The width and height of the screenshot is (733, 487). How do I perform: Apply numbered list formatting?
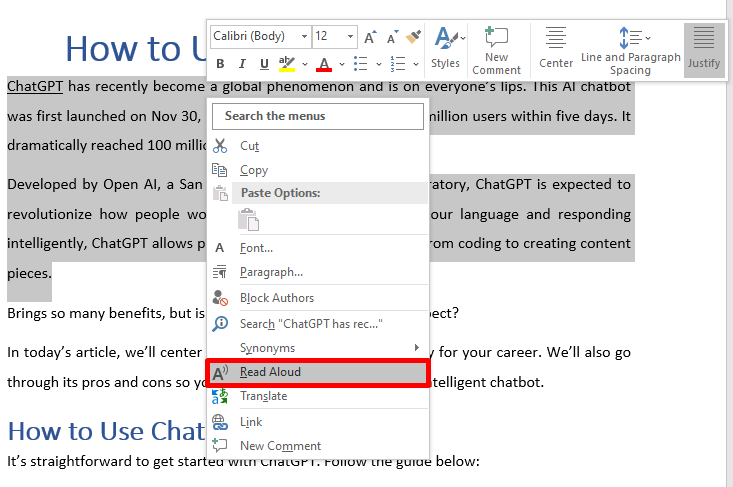pos(398,64)
